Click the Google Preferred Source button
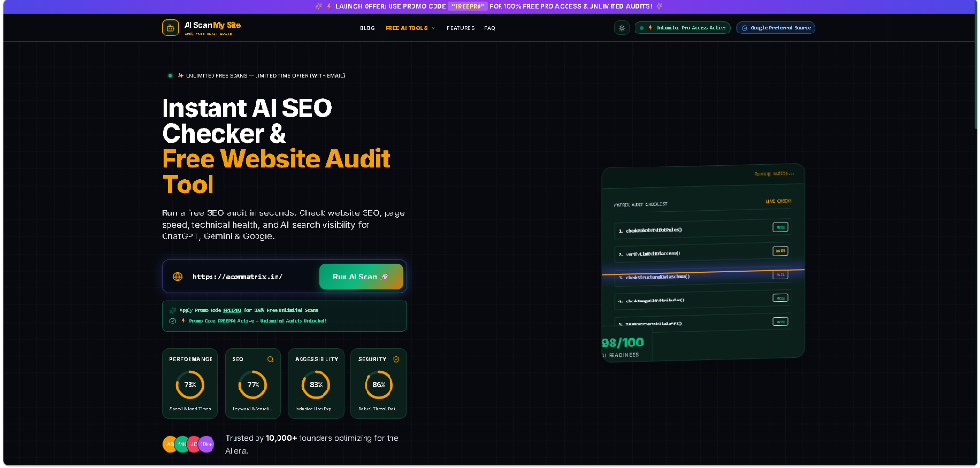980x468 pixels. coord(775,28)
